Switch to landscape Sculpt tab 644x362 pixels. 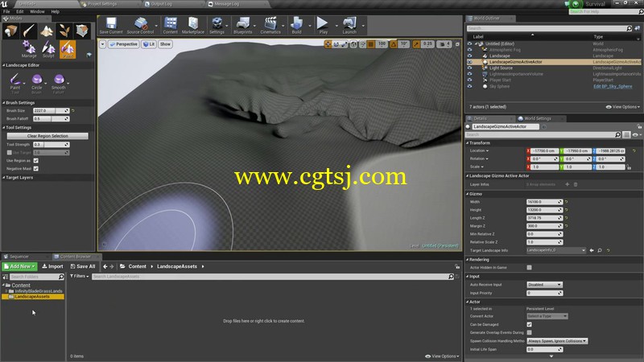point(48,49)
